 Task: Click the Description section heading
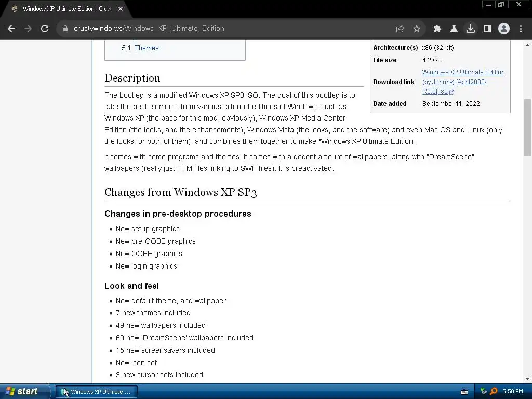point(132,78)
